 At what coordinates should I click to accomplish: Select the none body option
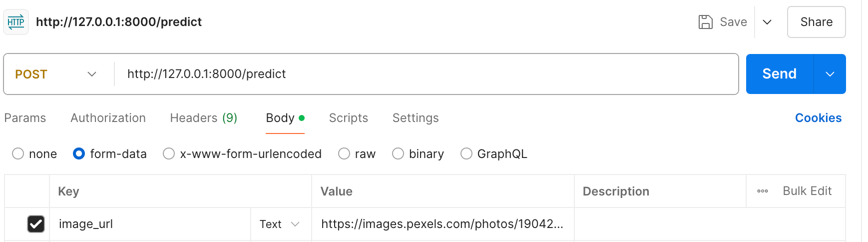pyautogui.click(x=18, y=153)
